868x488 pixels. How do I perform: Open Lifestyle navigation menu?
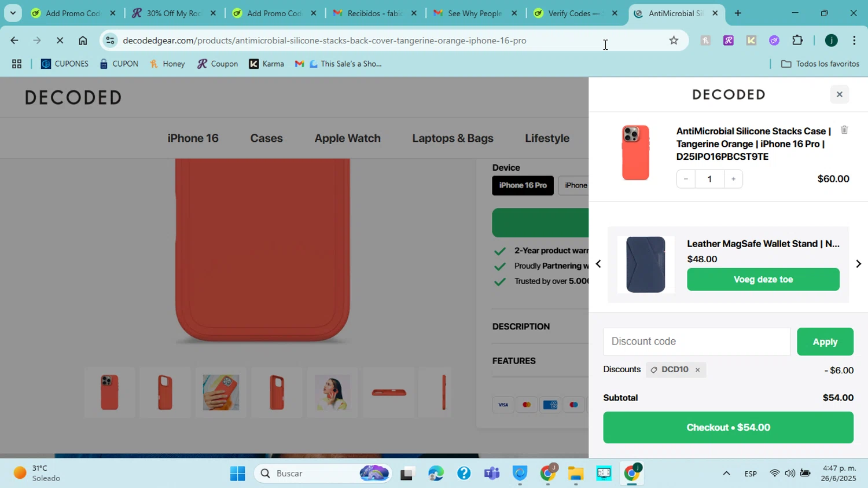tap(547, 138)
